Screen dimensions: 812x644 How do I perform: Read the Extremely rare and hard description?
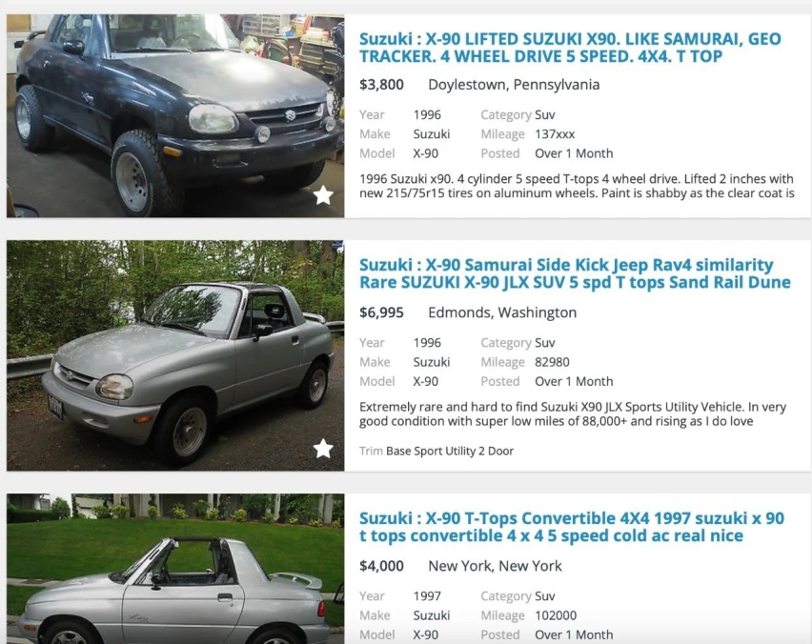[x=573, y=414]
